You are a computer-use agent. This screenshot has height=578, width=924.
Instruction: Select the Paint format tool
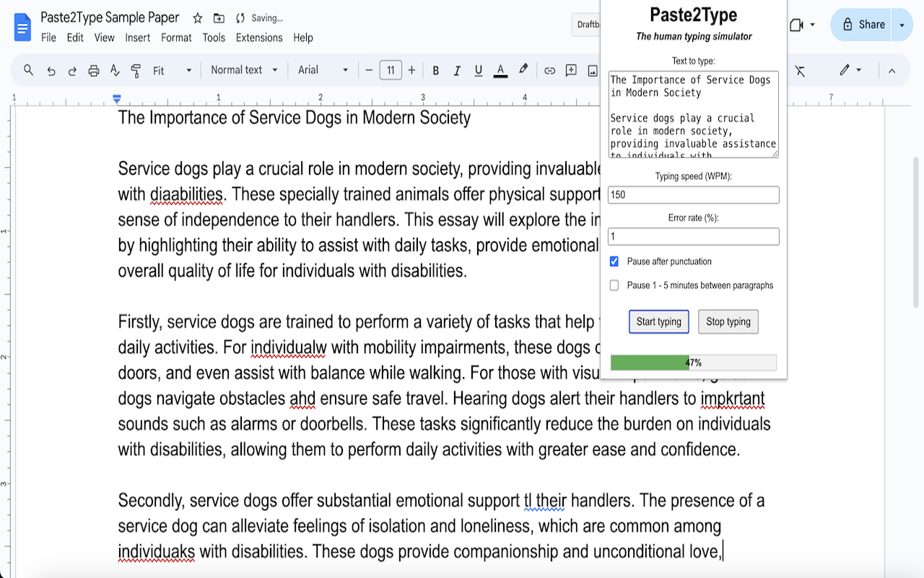click(136, 70)
